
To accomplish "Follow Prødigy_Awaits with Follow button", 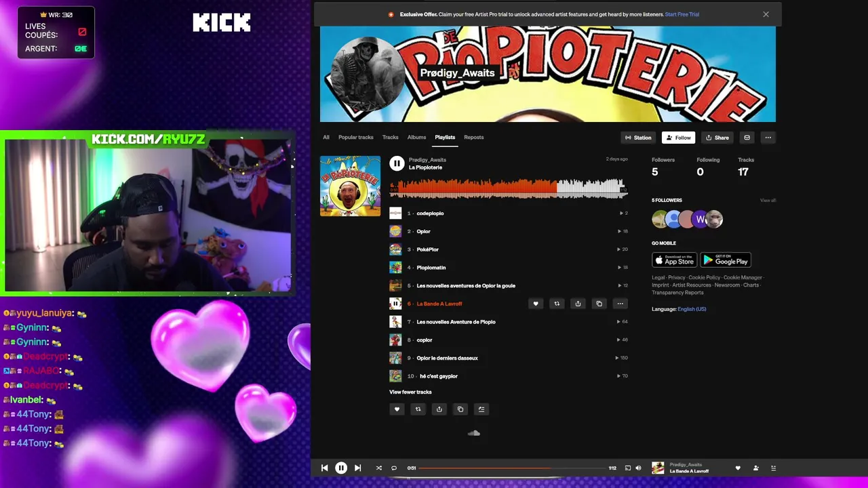I will pyautogui.click(x=679, y=138).
